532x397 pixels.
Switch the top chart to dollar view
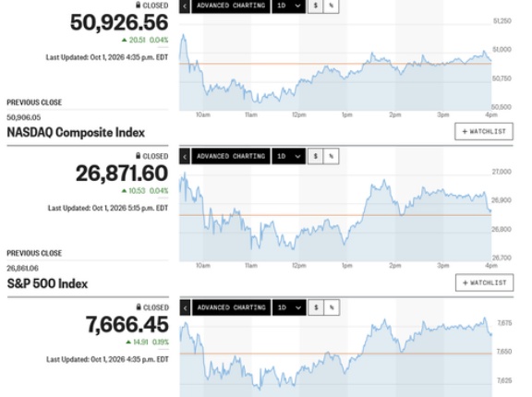(x=315, y=6)
